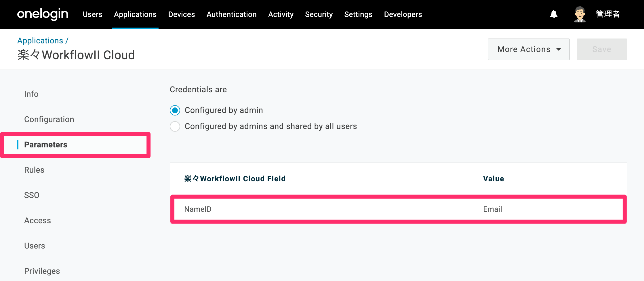
Task: Switch to the SSO sidebar tab
Action: tap(32, 195)
